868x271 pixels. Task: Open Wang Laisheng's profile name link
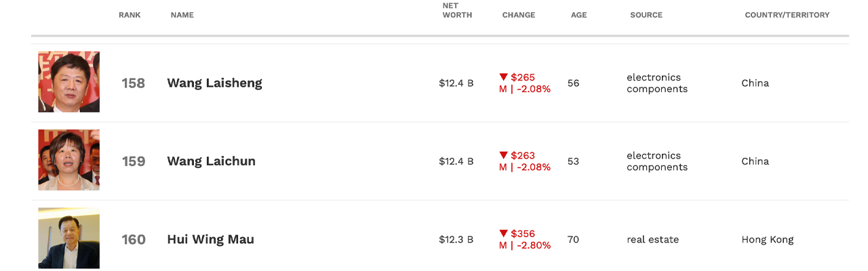click(214, 83)
